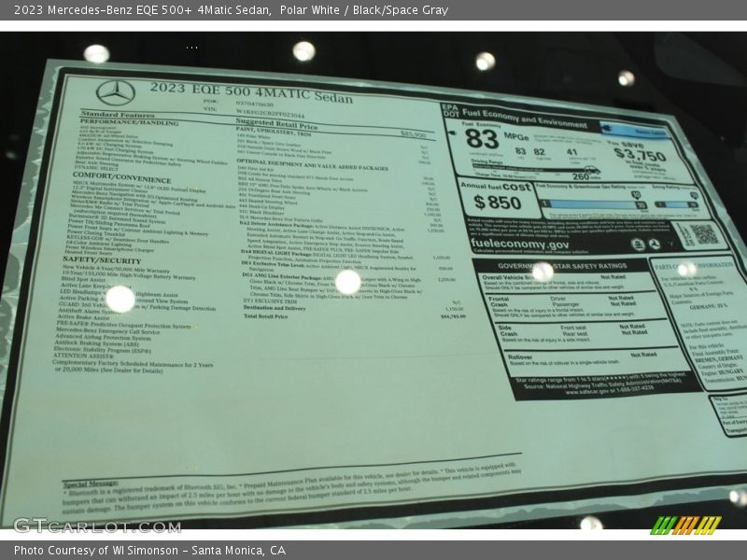Click the 'Total Retail Price' line
Viewport: 747px width, 560px height.
tap(265, 316)
